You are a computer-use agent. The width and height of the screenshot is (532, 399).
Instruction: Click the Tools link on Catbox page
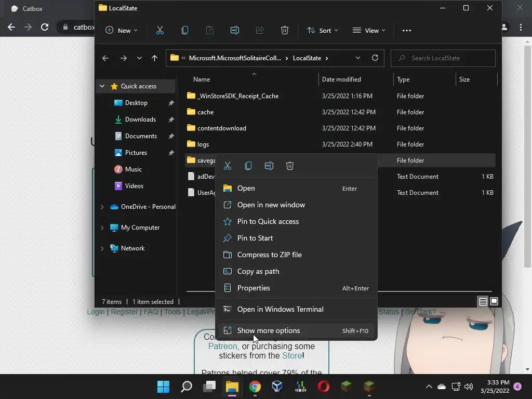(x=172, y=312)
